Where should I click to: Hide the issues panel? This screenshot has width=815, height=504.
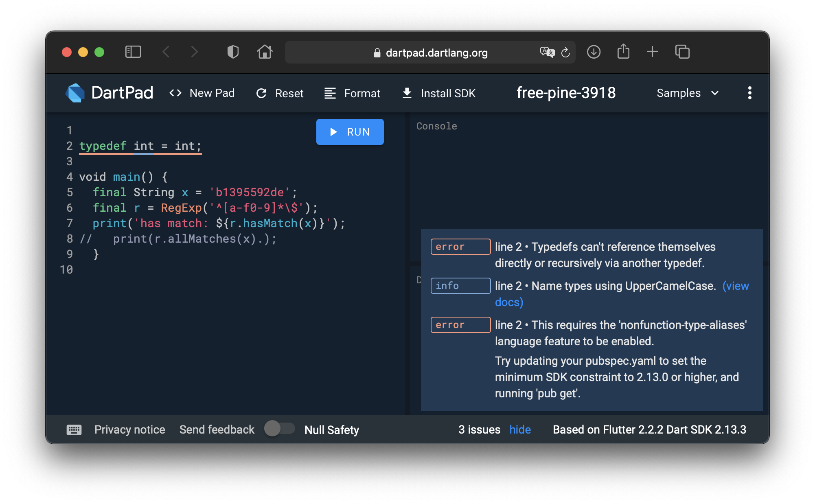coord(520,429)
